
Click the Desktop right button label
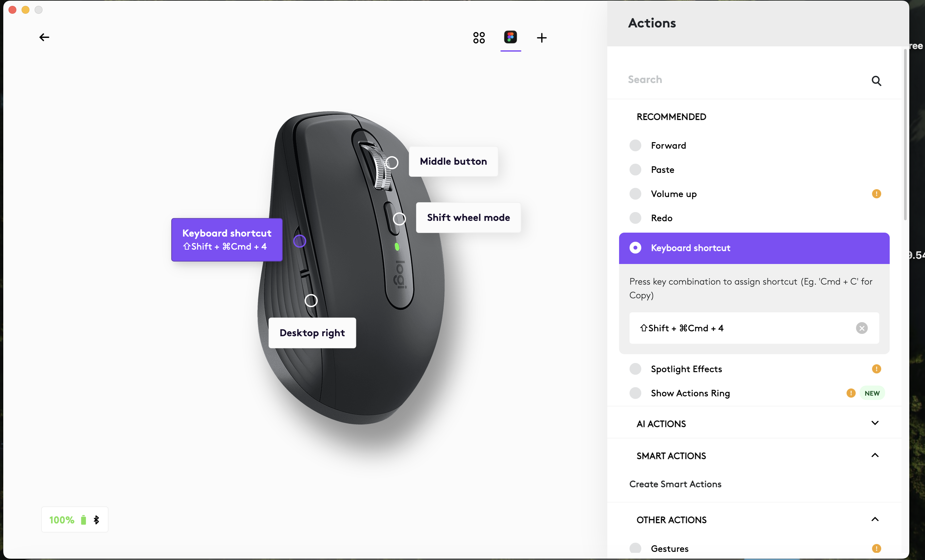[312, 333]
